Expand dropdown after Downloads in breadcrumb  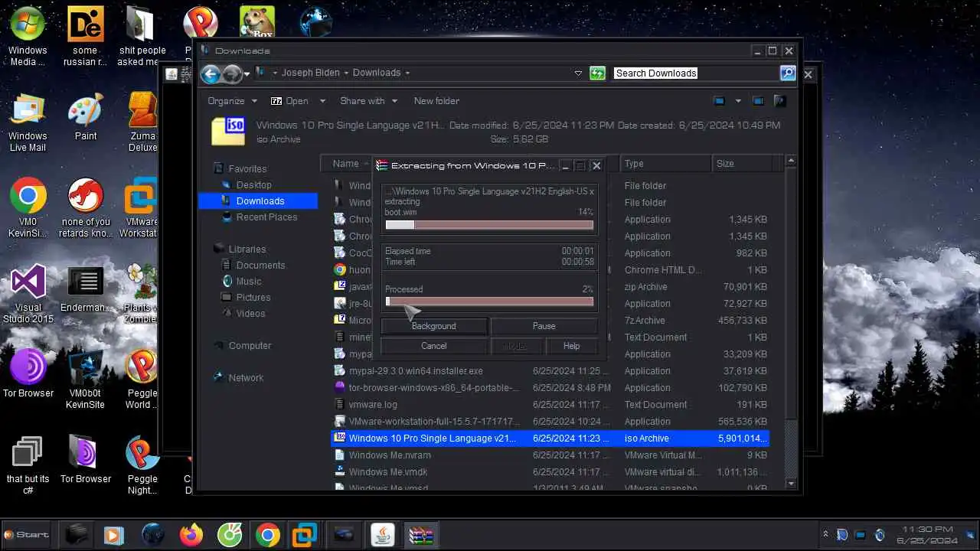407,73
